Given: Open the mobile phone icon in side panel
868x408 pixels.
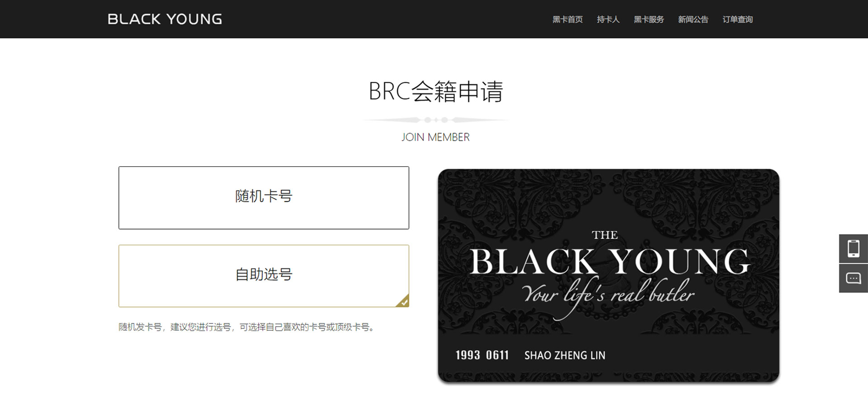Looking at the screenshot, I should tap(854, 248).
